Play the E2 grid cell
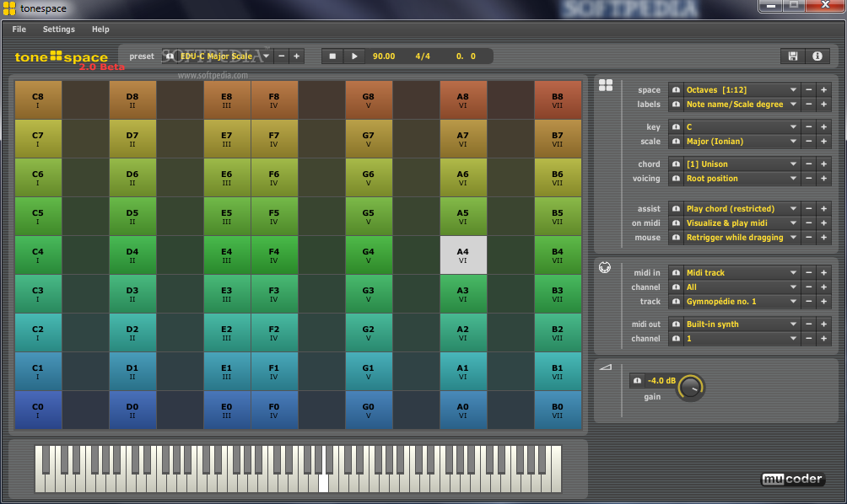Screen dimensions: 847x504 [x=227, y=333]
